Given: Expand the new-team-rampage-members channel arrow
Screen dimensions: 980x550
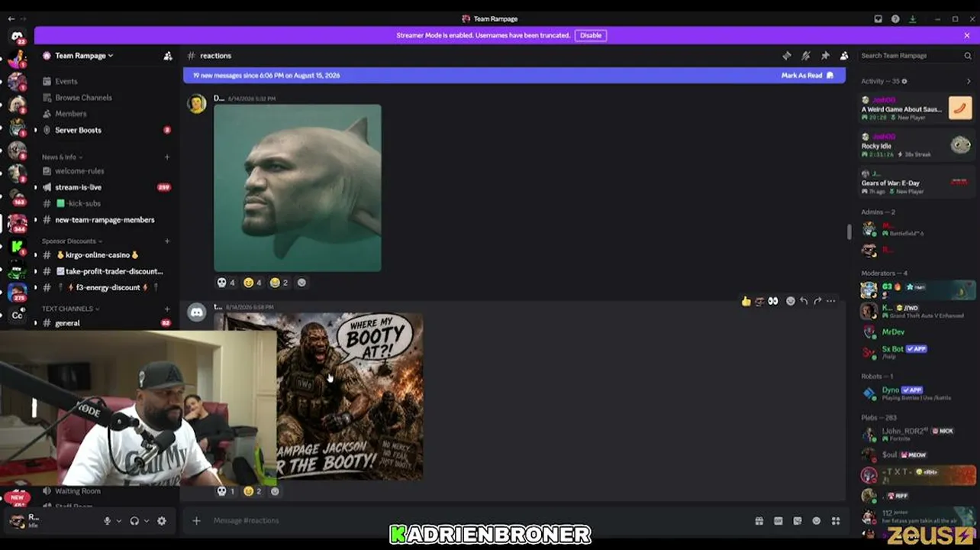Looking at the screenshot, I should click(35, 220).
